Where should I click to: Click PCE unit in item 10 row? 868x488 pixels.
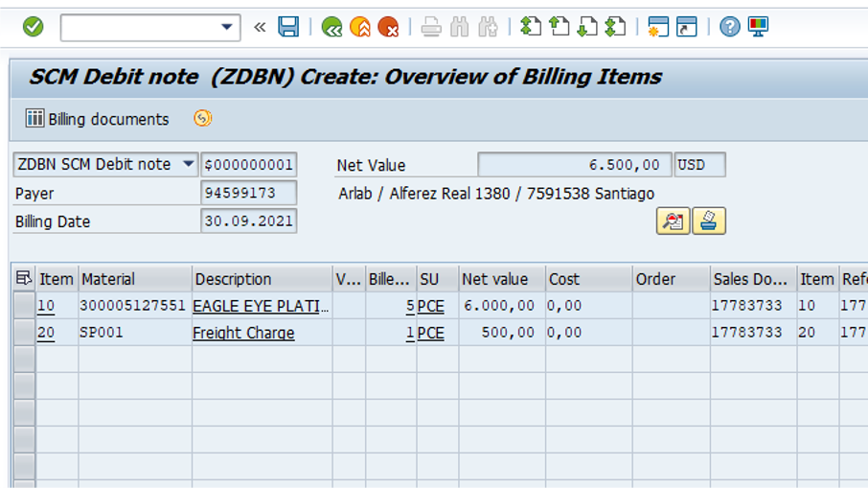tap(431, 306)
